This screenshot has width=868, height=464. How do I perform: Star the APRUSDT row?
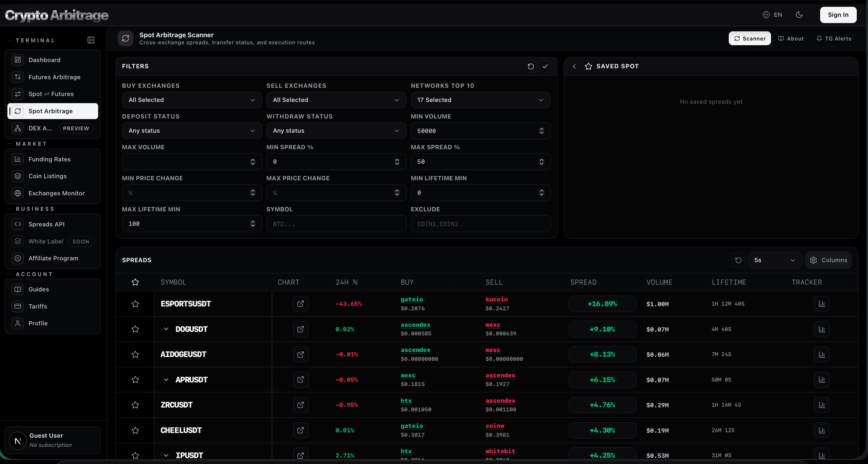pyautogui.click(x=135, y=380)
